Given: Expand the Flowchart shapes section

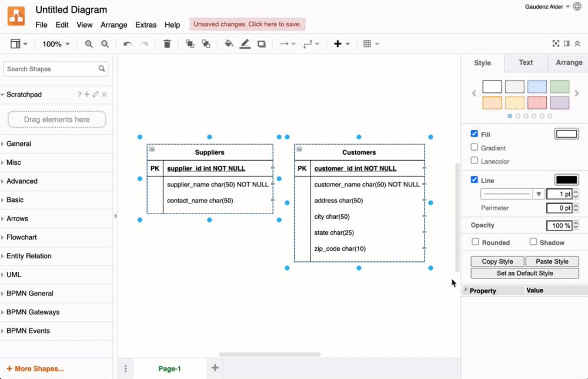Looking at the screenshot, I should [x=56, y=237].
